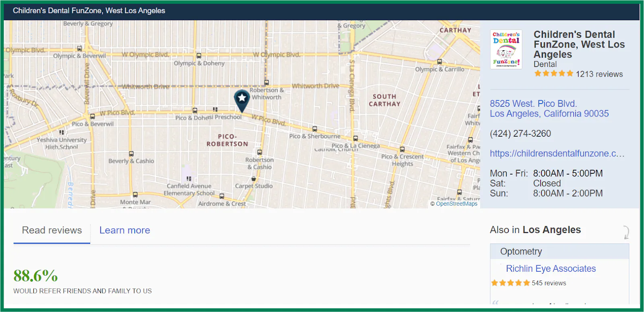Click the five-star rating beside 1213 reviews
Screen dimensions: 644x312
coord(554,73)
